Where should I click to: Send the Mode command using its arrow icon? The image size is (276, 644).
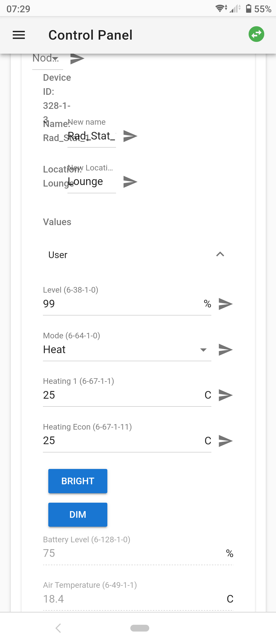(226, 350)
